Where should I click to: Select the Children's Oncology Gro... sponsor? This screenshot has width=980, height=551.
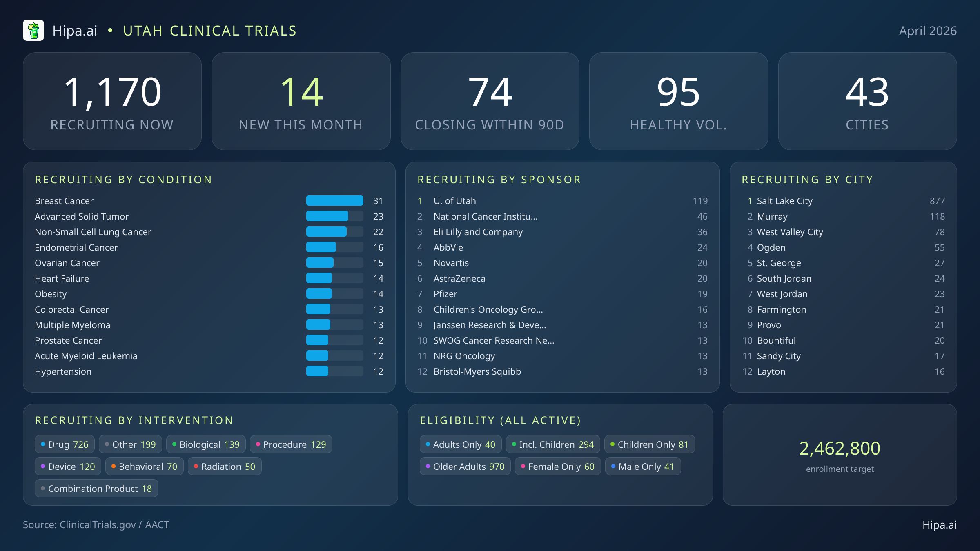[x=562, y=309]
